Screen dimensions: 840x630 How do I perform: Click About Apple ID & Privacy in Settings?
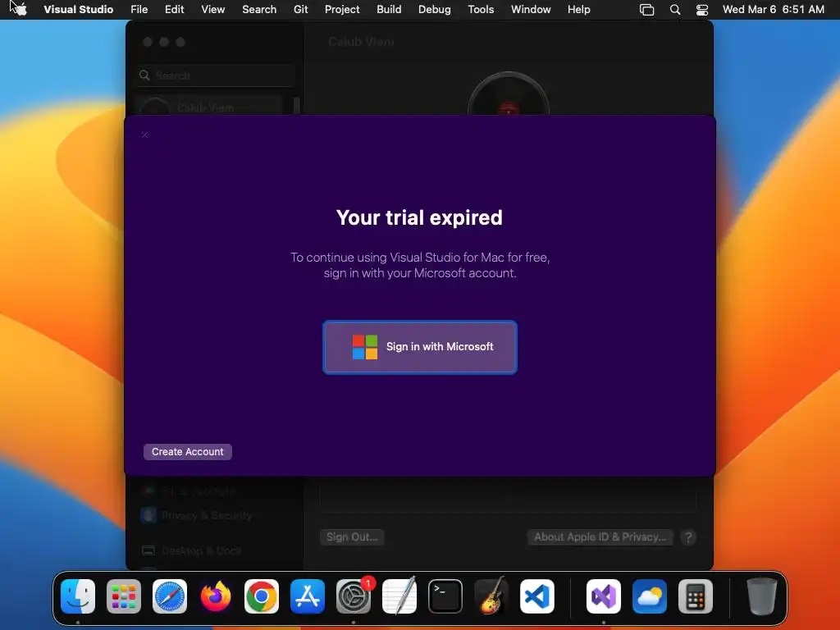600,536
